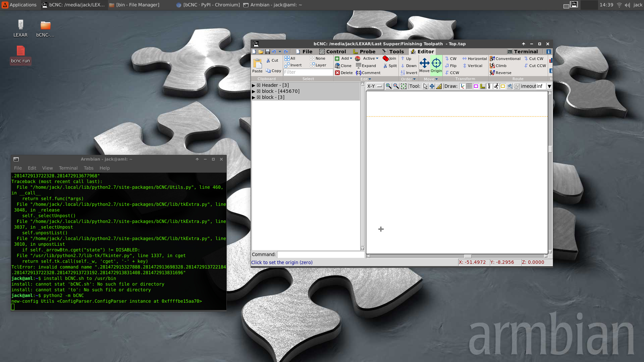Zoom out on the canvas

pos(396,86)
